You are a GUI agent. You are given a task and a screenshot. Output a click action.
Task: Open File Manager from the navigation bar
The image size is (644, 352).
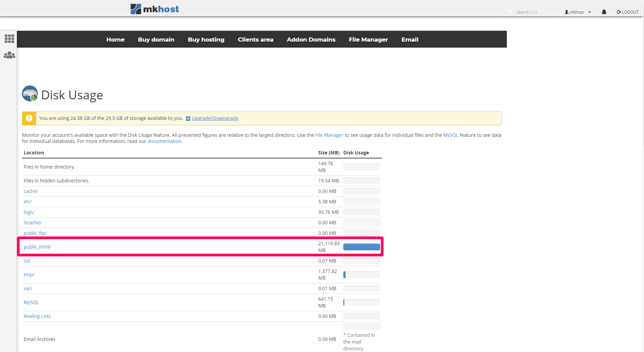368,40
